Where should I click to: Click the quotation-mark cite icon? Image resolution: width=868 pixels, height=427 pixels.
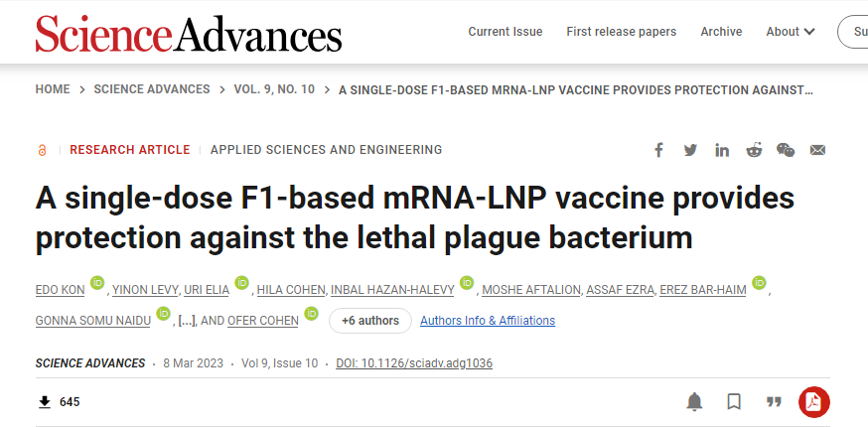[x=774, y=401]
